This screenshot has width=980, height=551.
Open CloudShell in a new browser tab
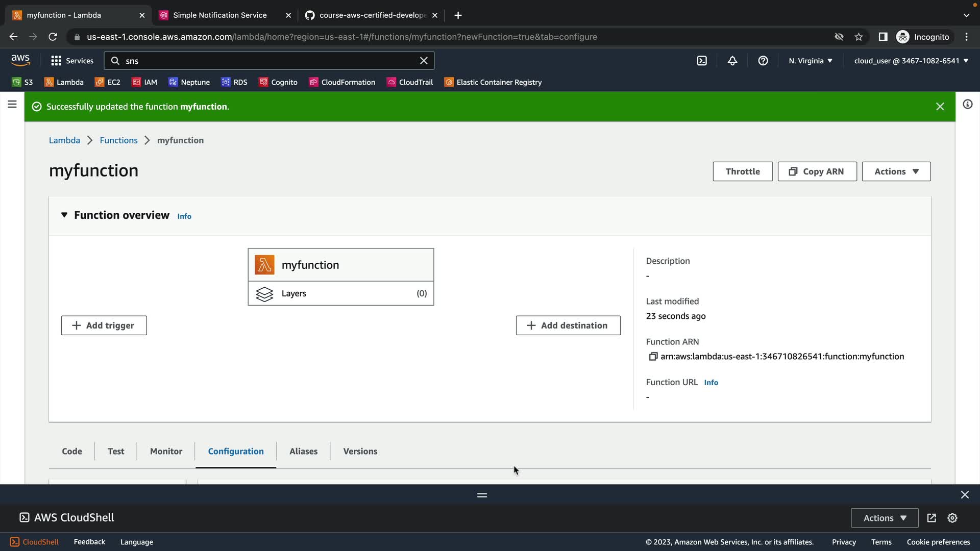point(932,518)
